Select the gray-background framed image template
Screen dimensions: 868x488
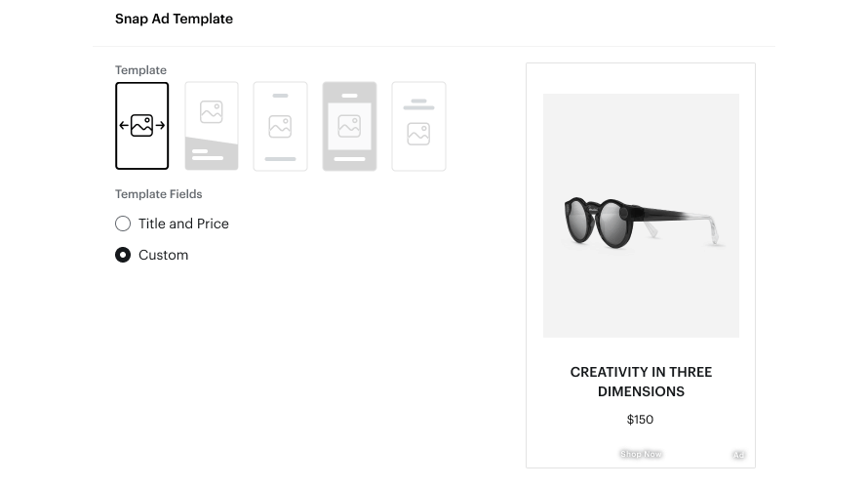pyautogui.click(x=349, y=126)
